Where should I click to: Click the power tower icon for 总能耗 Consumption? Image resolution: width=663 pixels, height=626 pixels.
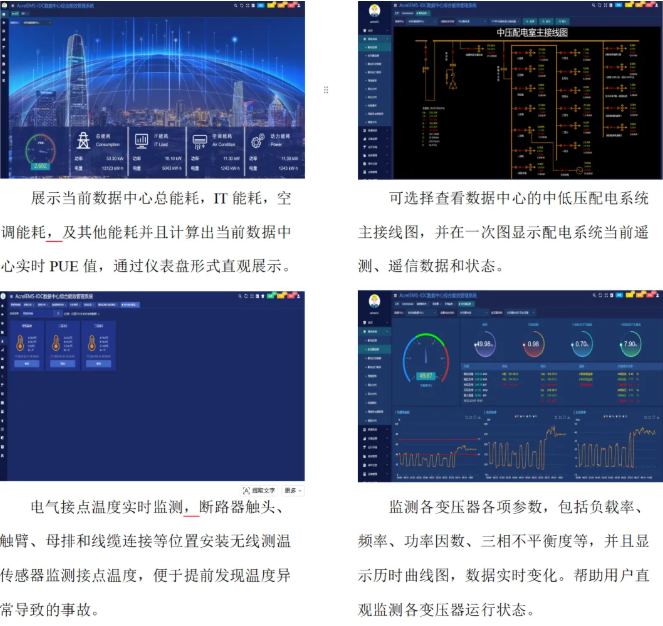coord(83,140)
